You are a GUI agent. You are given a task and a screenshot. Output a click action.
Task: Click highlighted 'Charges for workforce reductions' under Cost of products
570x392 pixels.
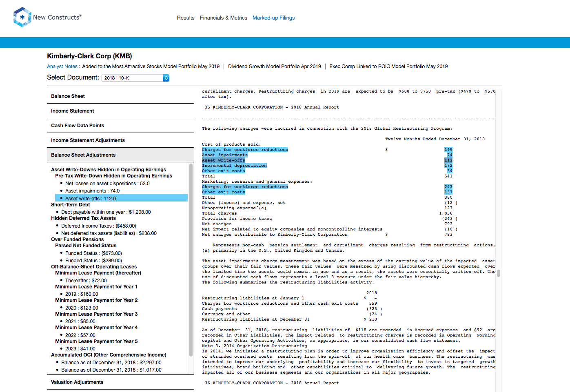pyautogui.click(x=245, y=150)
